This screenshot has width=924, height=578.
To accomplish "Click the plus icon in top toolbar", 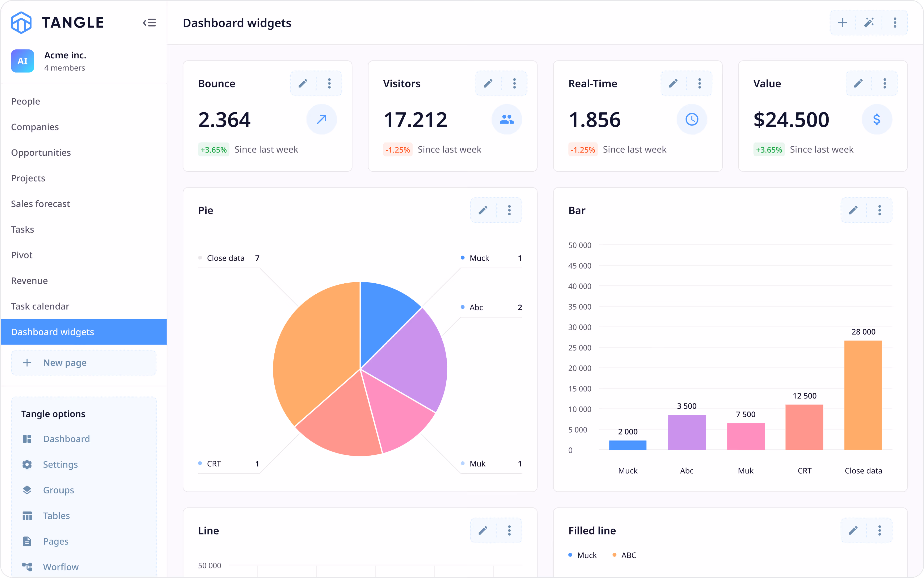I will coord(842,23).
